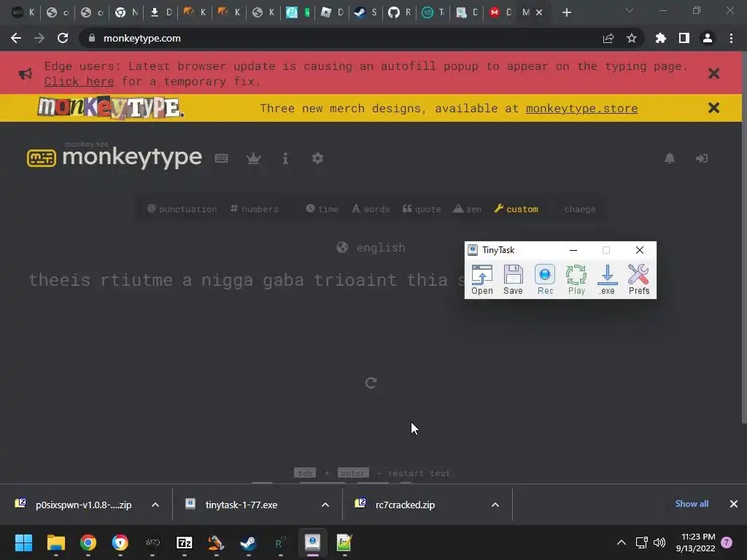Screen dimensions: 747x560
Task: Select the quote test mode
Action: tap(422, 209)
